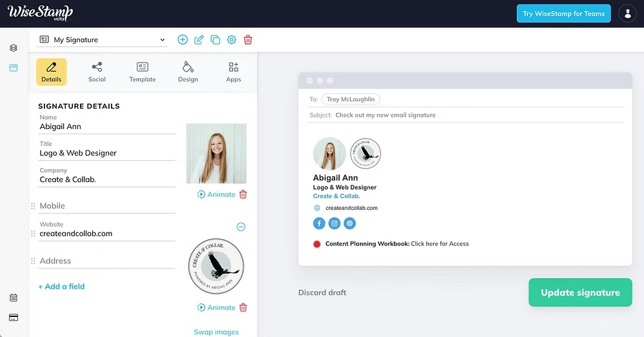The height and width of the screenshot is (337, 644).
Task: Click 'Click here for Access' text
Action: [x=440, y=243]
